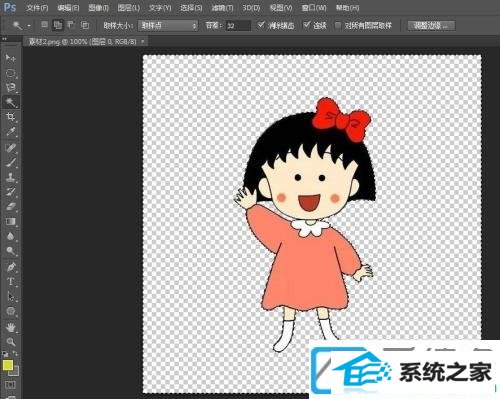Select the Lasso tool
This screenshot has height=399, width=500.
10,88
